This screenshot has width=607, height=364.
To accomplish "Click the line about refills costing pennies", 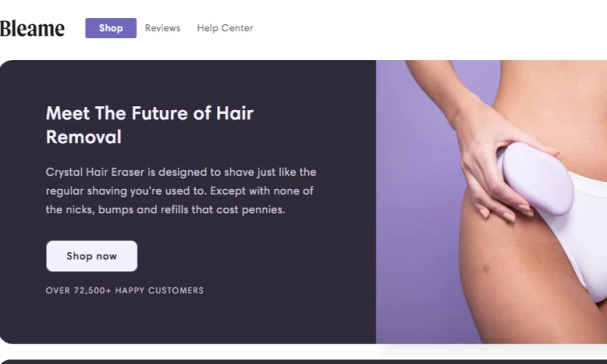I will 165,209.
